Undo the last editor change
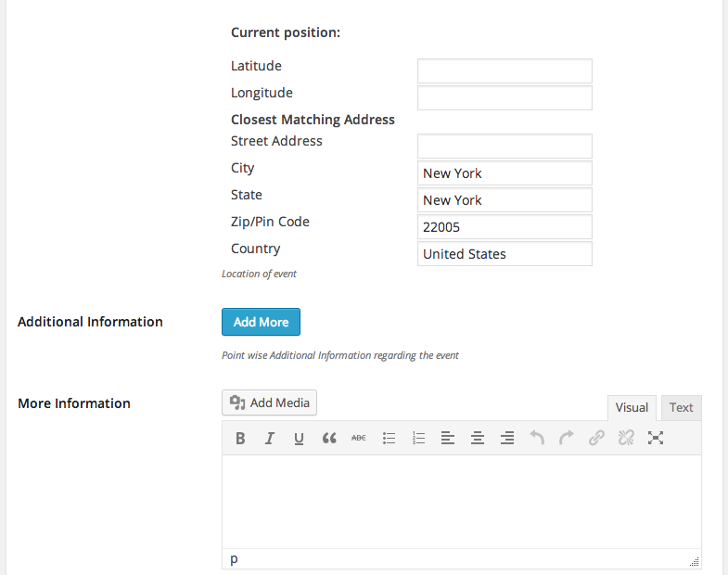The width and height of the screenshot is (728, 575). pos(537,438)
